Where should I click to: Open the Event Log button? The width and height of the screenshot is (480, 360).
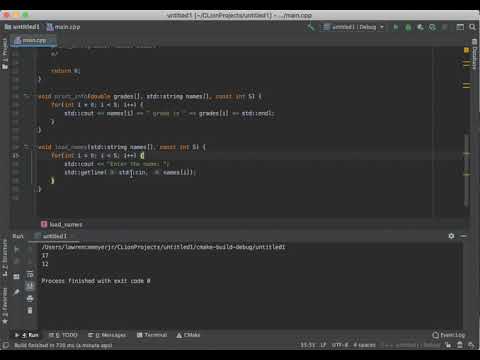click(x=449, y=335)
